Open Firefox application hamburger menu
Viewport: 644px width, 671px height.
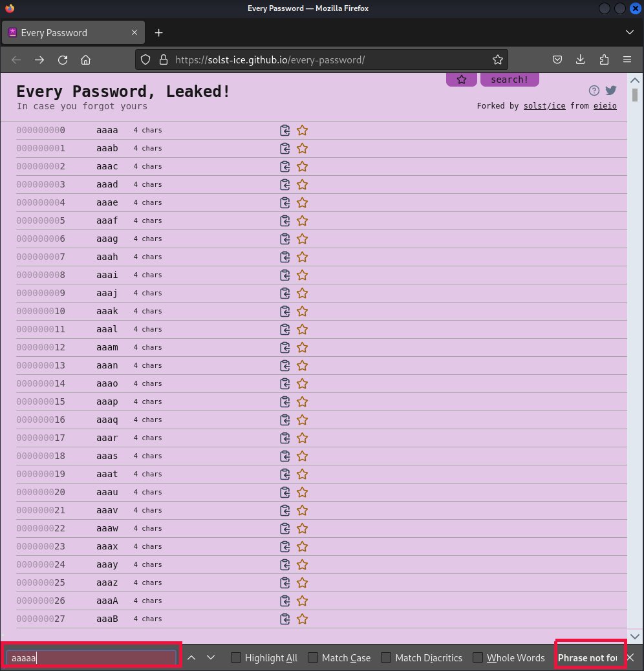pos(627,59)
